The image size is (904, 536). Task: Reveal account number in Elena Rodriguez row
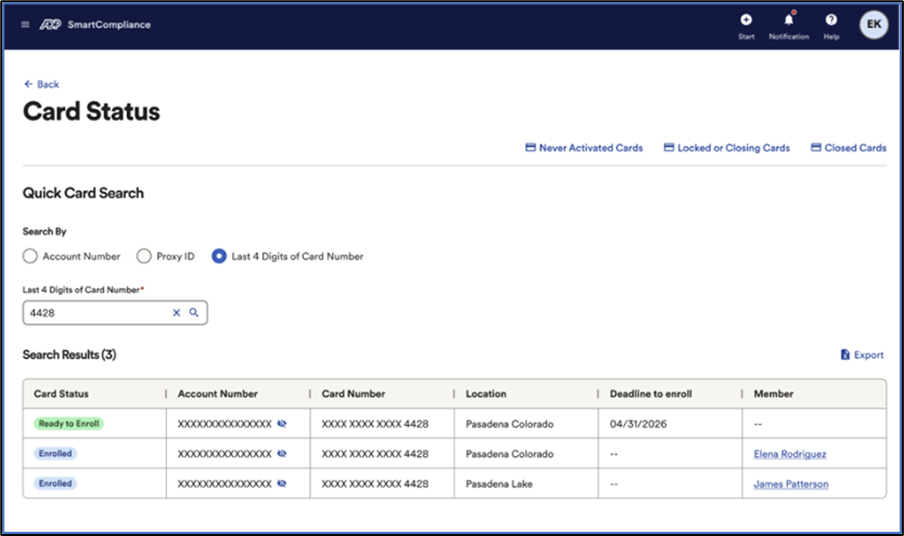click(282, 454)
